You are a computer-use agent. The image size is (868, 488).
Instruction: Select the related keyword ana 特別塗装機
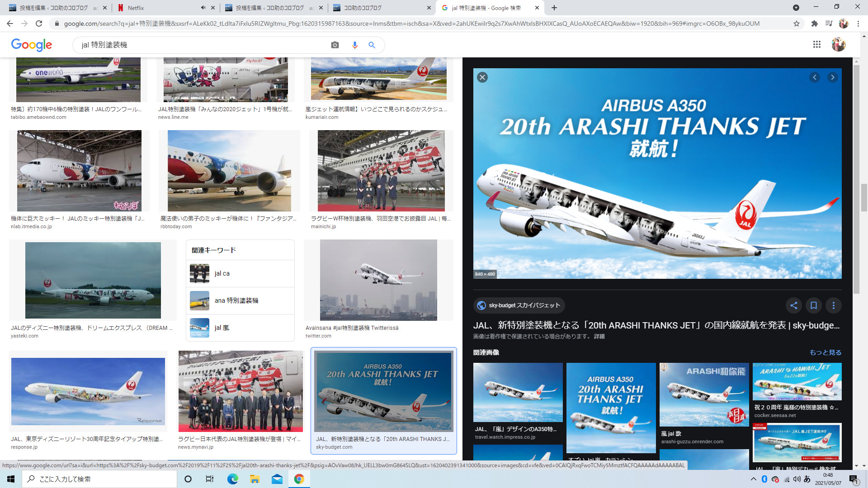coord(240,300)
